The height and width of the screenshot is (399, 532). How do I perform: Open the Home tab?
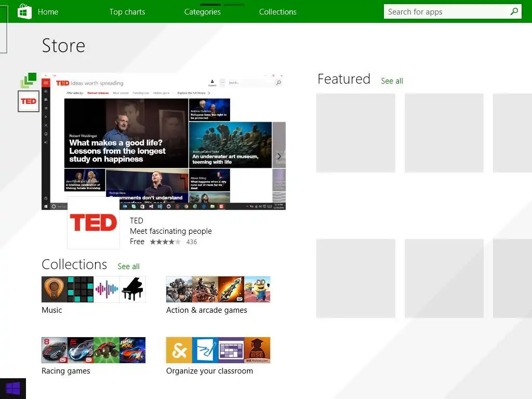[48, 12]
